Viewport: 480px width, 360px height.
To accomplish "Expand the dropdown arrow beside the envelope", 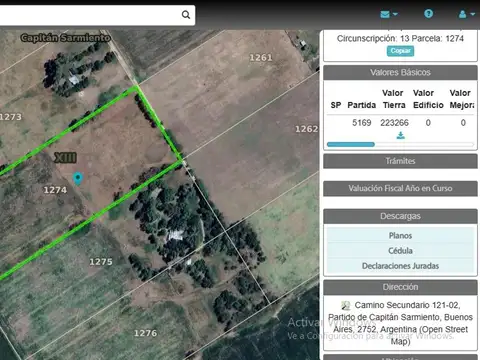I will pos(395,14).
